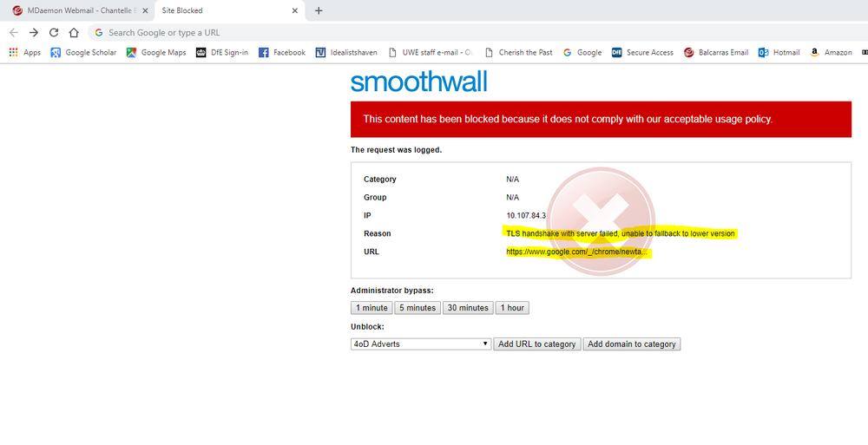Open the Secure Access bookmark
868x445 pixels.
642,53
